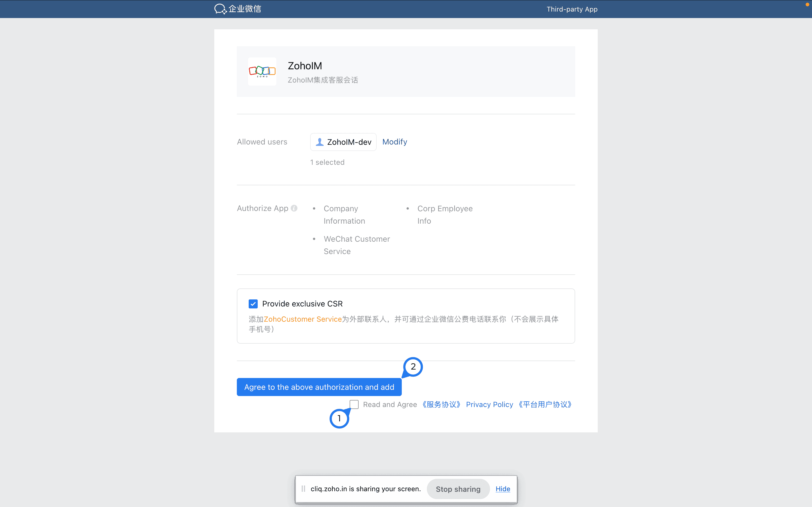Click the user avatar icon beside ZohoIM-dev
This screenshot has width=812, height=507.
point(320,142)
